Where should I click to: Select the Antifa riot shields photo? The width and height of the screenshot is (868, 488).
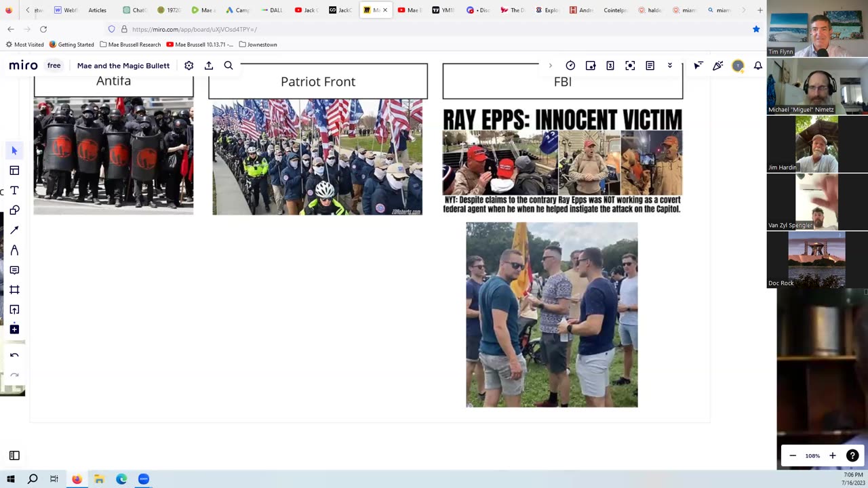[113, 156]
